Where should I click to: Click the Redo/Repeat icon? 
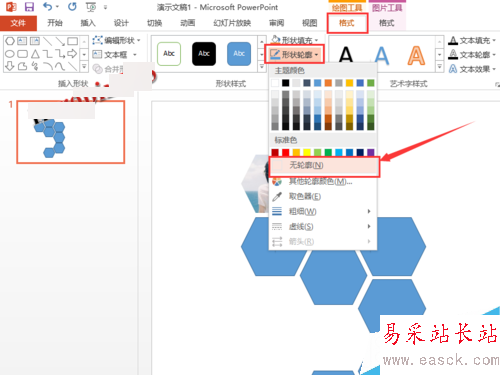coord(72,6)
